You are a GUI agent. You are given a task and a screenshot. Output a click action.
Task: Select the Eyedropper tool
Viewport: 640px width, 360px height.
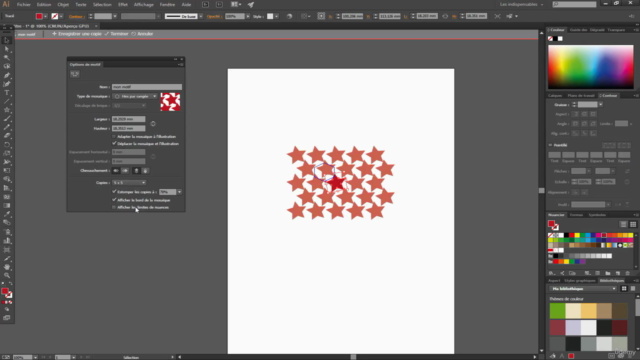tap(7, 214)
